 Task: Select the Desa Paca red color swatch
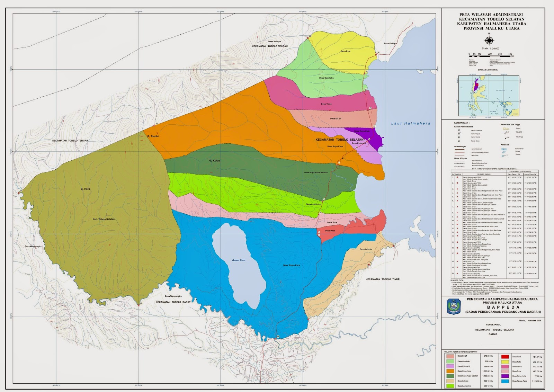505,357
